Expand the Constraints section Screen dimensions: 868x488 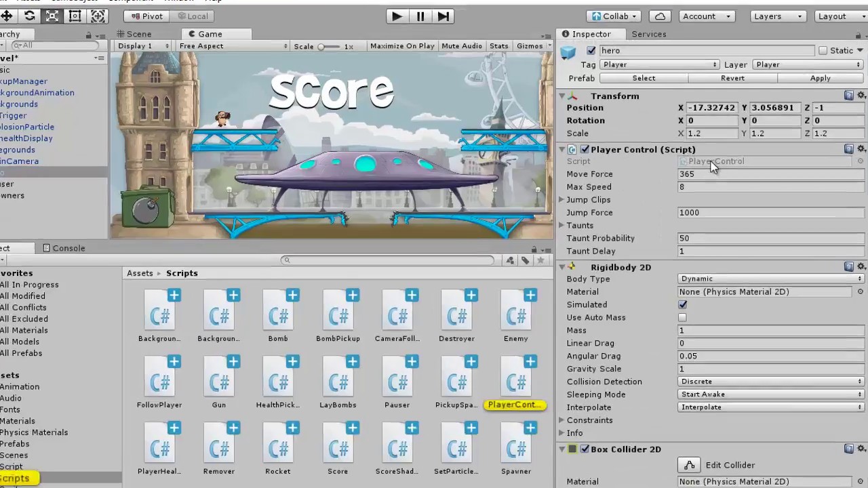561,420
